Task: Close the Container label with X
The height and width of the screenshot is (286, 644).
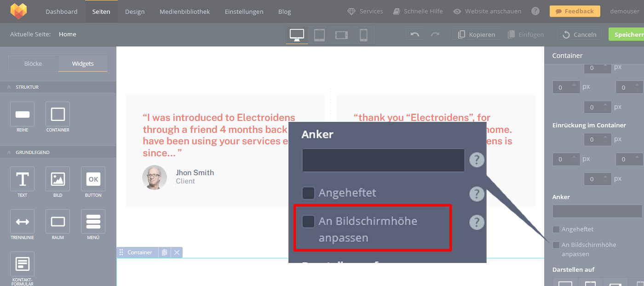Action: [x=177, y=252]
